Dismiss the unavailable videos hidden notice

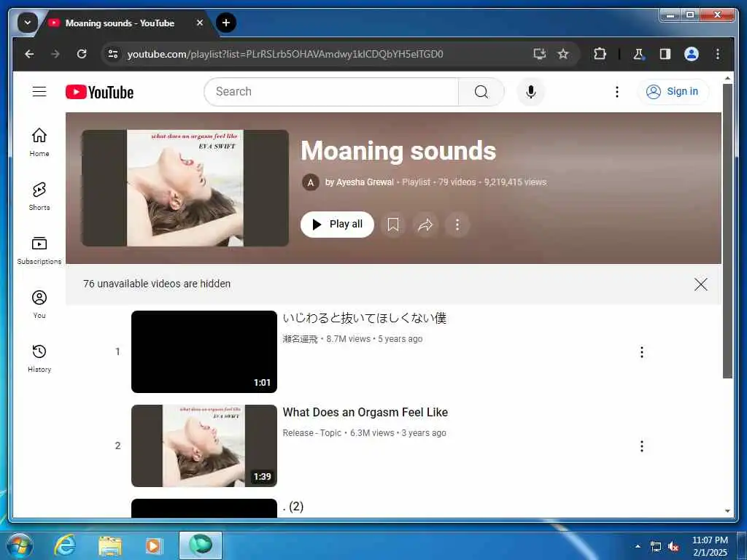tap(700, 284)
